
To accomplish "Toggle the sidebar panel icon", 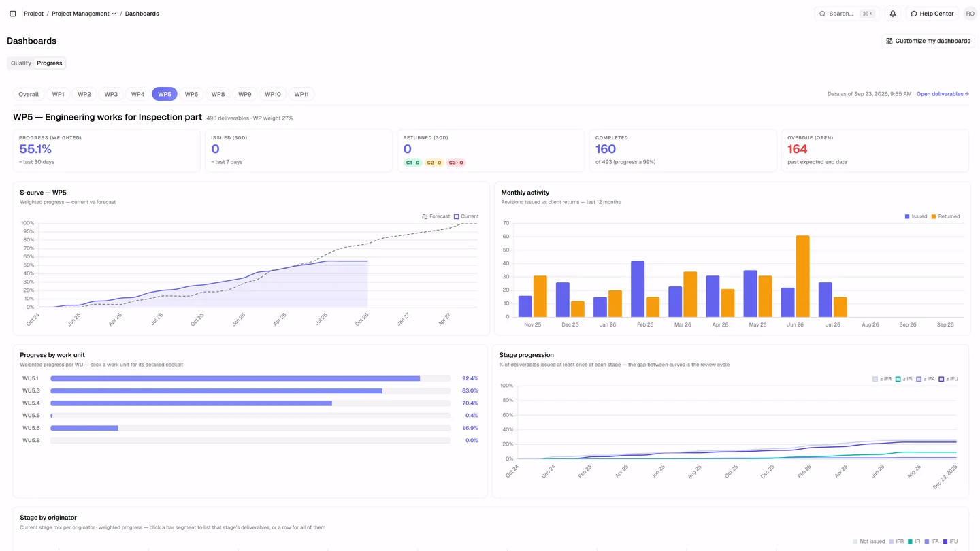I will tap(13, 14).
